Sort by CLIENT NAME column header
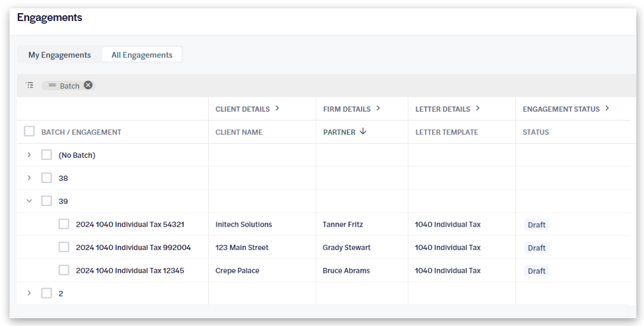This screenshot has height=326, width=644. pyautogui.click(x=239, y=132)
